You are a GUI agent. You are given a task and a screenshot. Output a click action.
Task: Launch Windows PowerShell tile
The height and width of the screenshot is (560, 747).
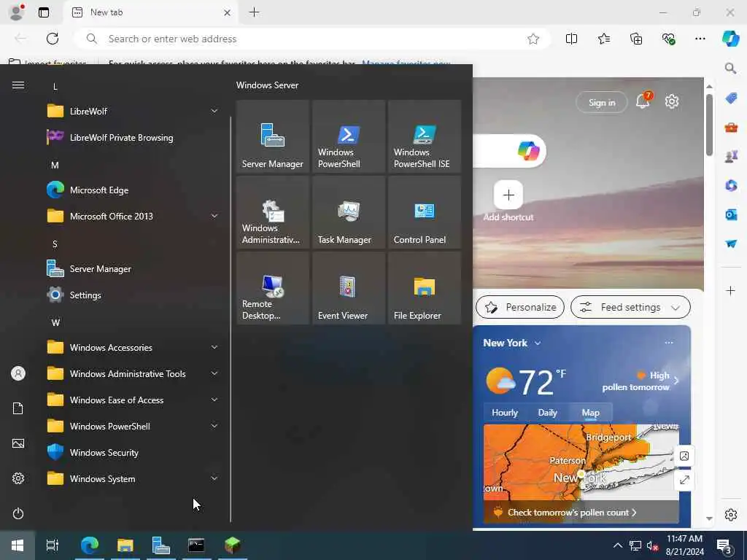348,136
